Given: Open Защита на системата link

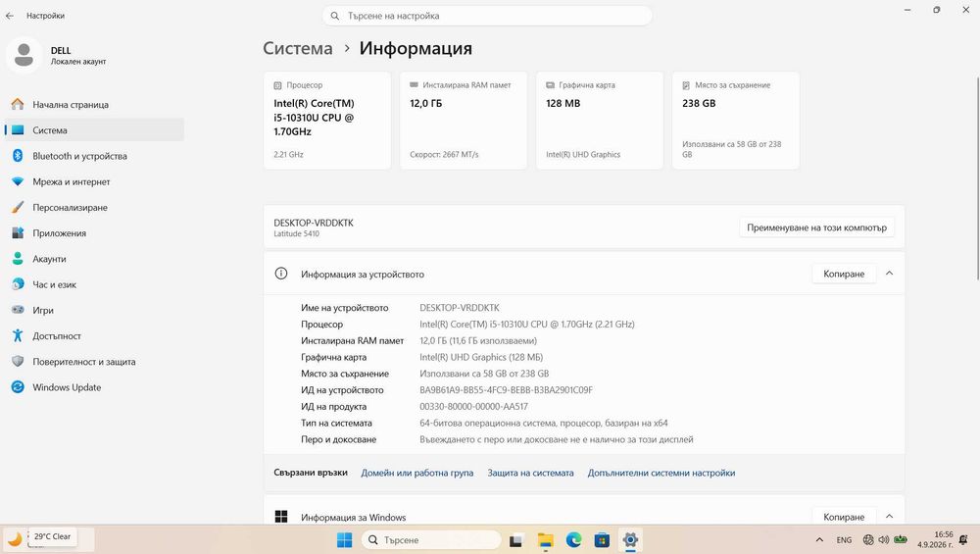Looking at the screenshot, I should (x=530, y=473).
